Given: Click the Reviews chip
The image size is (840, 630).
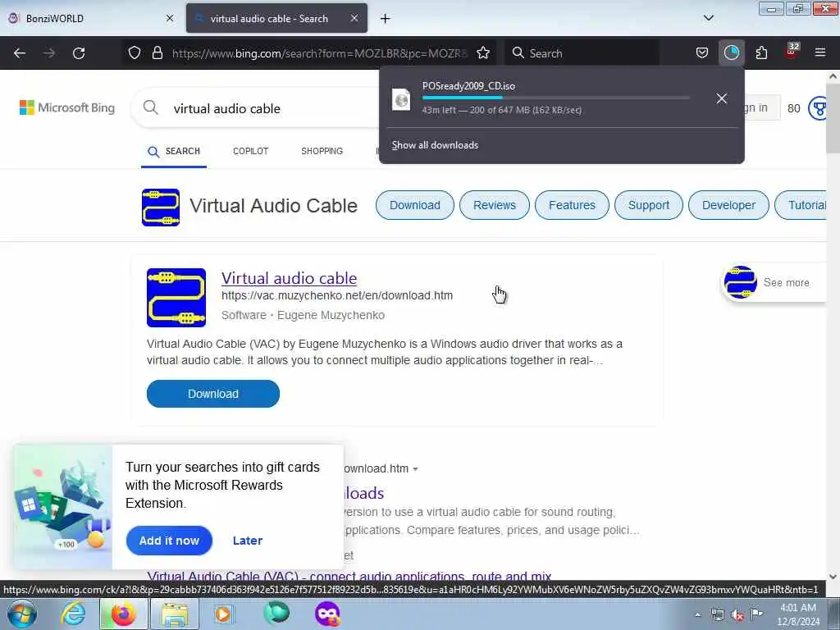Looking at the screenshot, I should tap(495, 205).
